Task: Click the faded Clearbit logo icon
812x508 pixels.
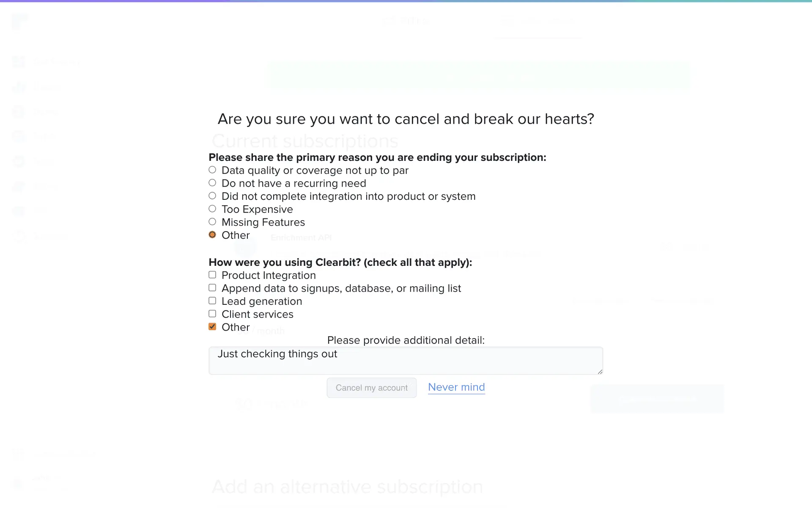Action: coord(20,22)
